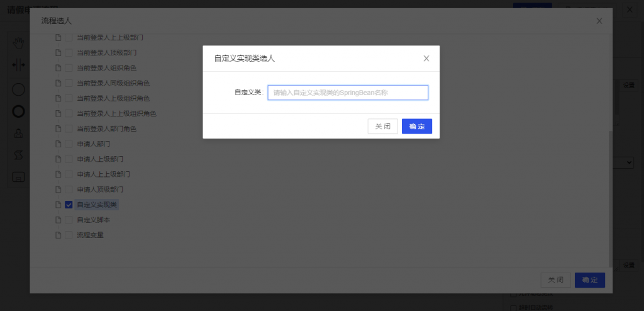
Task: Pick the thick-circle end event icon
Action: 19,111
